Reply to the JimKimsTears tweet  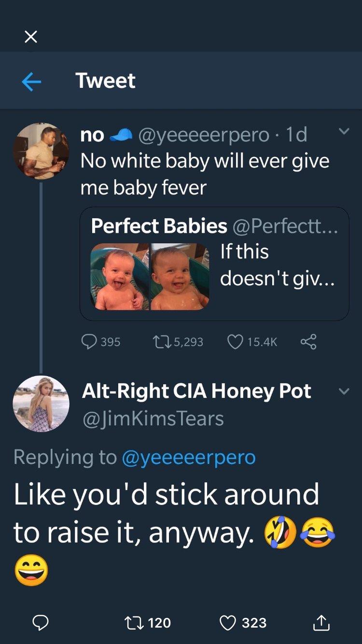[41, 623]
